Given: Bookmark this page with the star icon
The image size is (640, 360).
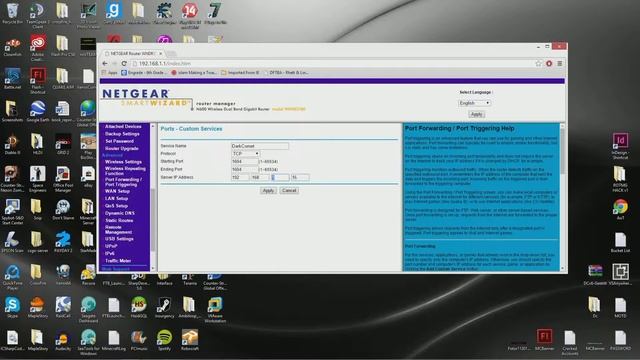Looking at the screenshot, I should [x=538, y=63].
